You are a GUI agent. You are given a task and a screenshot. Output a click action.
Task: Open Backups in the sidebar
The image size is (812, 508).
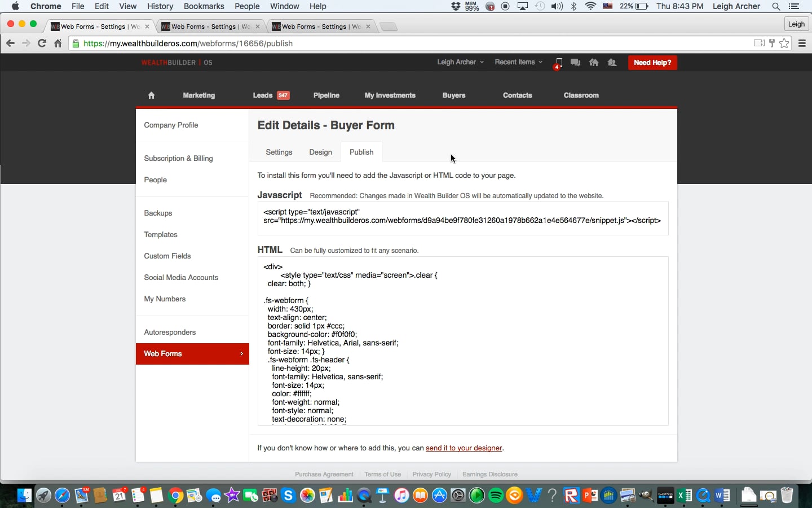click(158, 213)
